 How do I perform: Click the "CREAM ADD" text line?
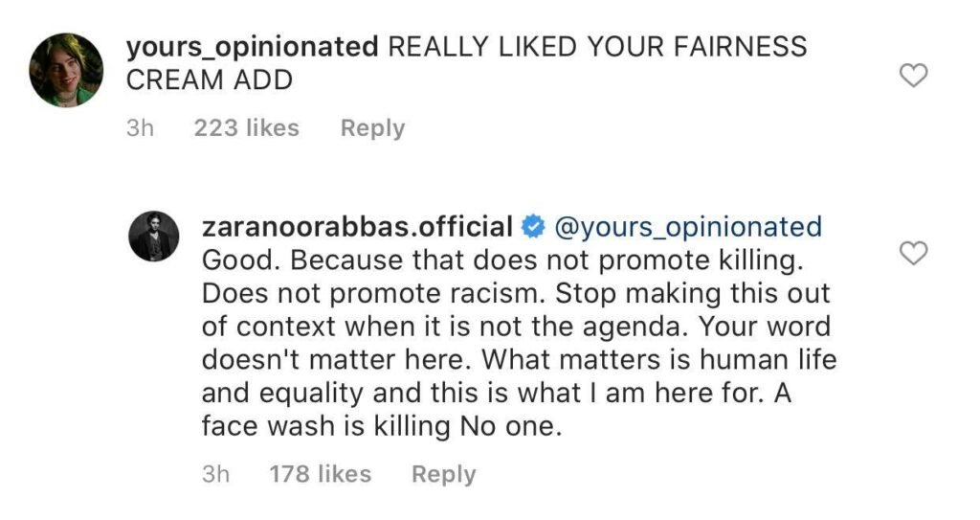point(209,80)
